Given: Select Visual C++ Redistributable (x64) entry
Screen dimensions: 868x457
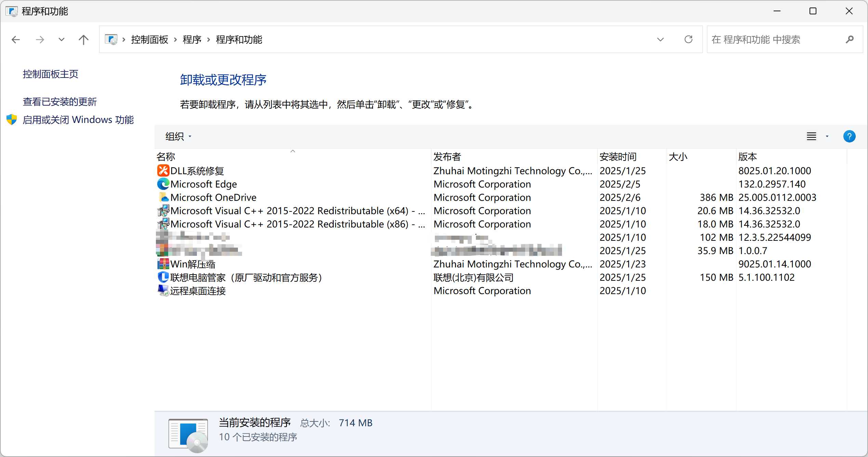Looking at the screenshot, I should (501, 211).
